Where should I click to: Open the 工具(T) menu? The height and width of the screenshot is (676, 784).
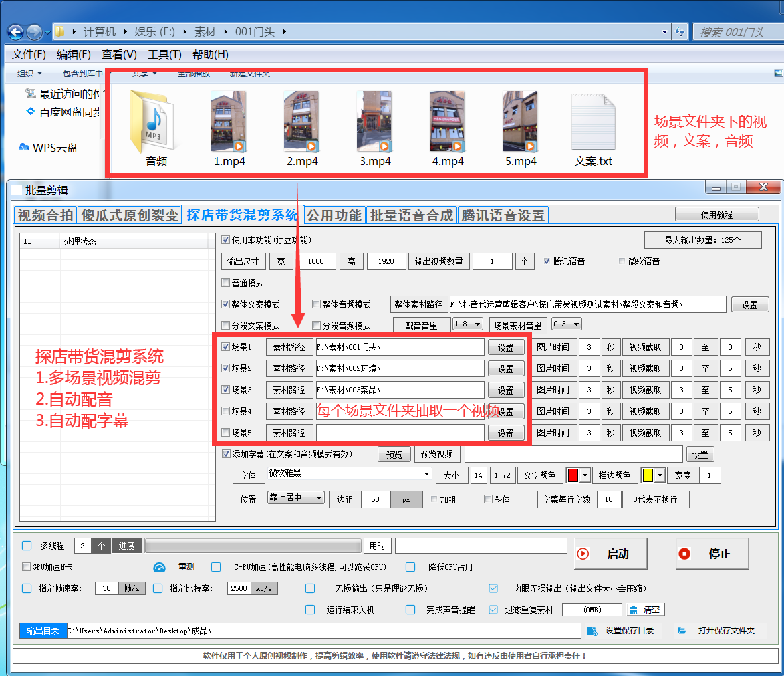pyautogui.click(x=164, y=54)
